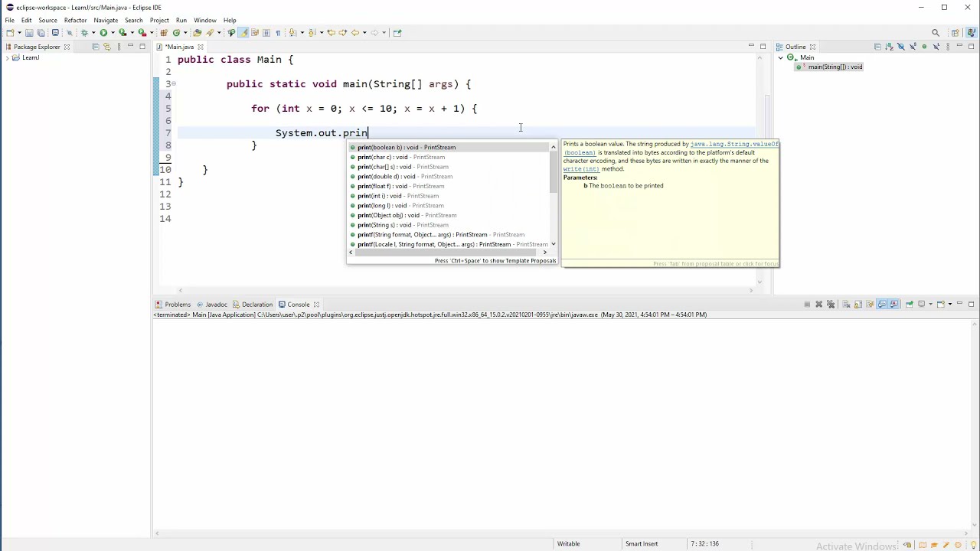Open the Open Perspective icon
The image size is (980, 551).
[x=955, y=32]
